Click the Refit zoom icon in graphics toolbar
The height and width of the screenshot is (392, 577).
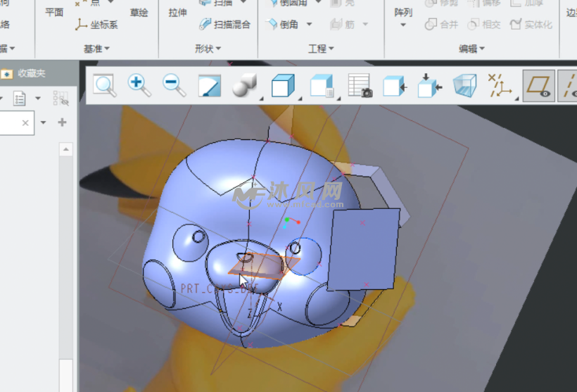(105, 86)
